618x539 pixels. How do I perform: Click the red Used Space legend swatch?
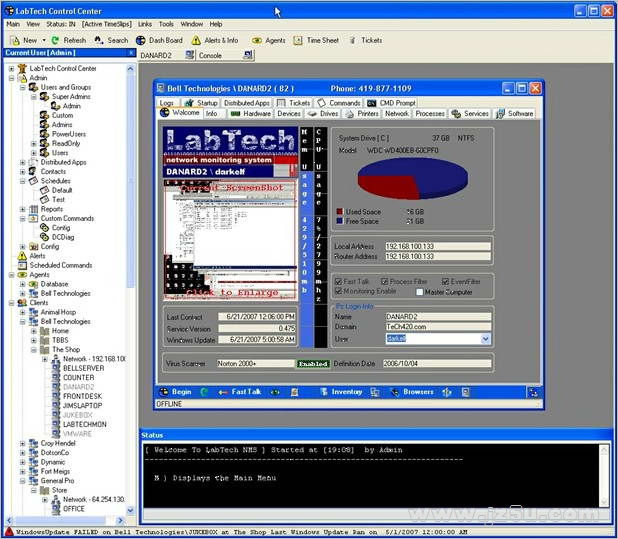339,212
